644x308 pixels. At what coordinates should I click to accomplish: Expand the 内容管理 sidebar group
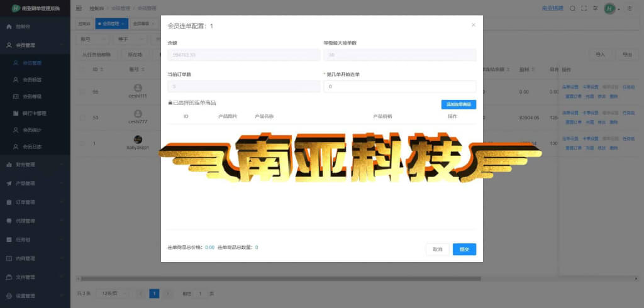(62, 258)
